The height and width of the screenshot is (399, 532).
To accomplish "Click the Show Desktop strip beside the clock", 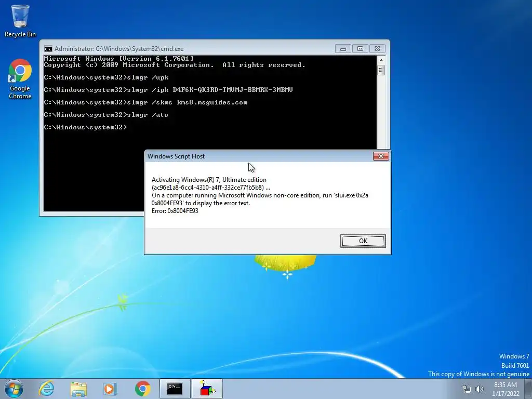I will coord(528,389).
